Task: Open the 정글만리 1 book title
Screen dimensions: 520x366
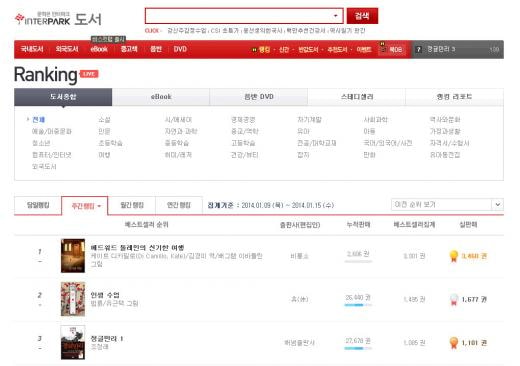Action: coord(107,339)
